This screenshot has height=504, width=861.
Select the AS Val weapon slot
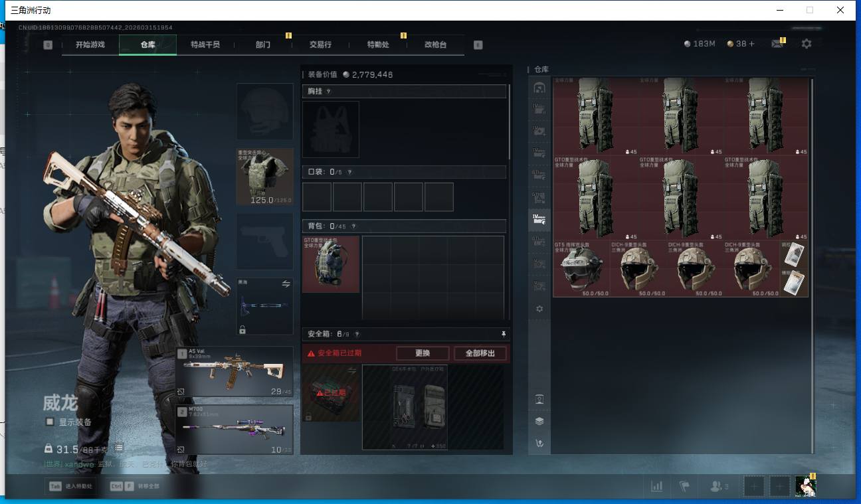coord(235,373)
